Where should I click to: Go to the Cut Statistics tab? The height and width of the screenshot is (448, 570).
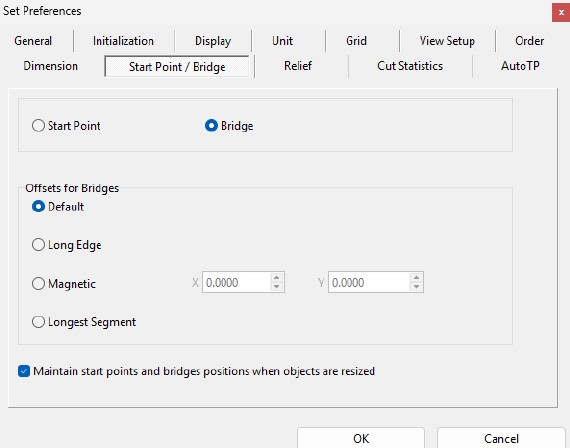tap(410, 66)
